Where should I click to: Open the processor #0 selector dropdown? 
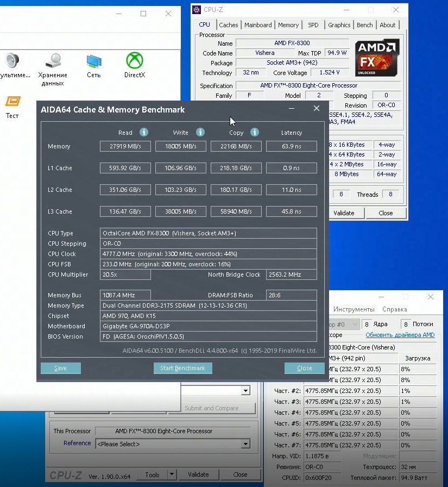click(x=344, y=324)
